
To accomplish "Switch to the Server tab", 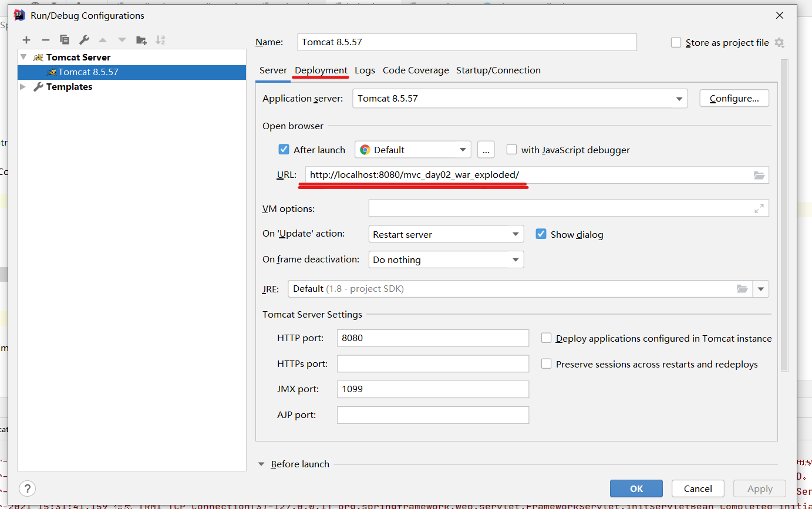I will [x=273, y=70].
